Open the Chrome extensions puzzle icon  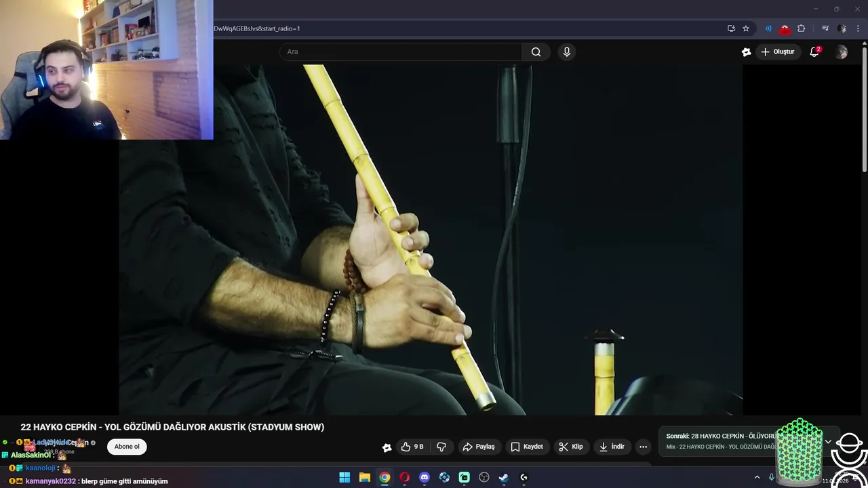coord(801,28)
